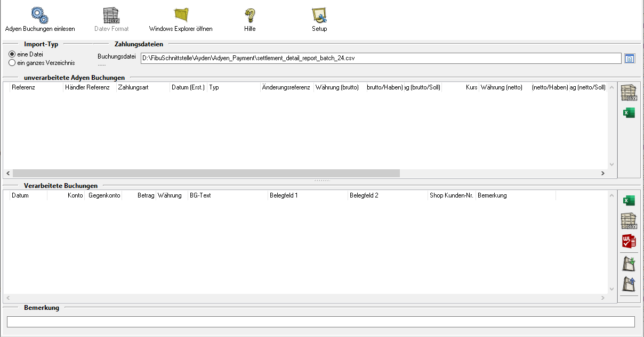This screenshot has width=644, height=337.
Task: Open Hilfe with the question mark icon
Action: tap(250, 15)
